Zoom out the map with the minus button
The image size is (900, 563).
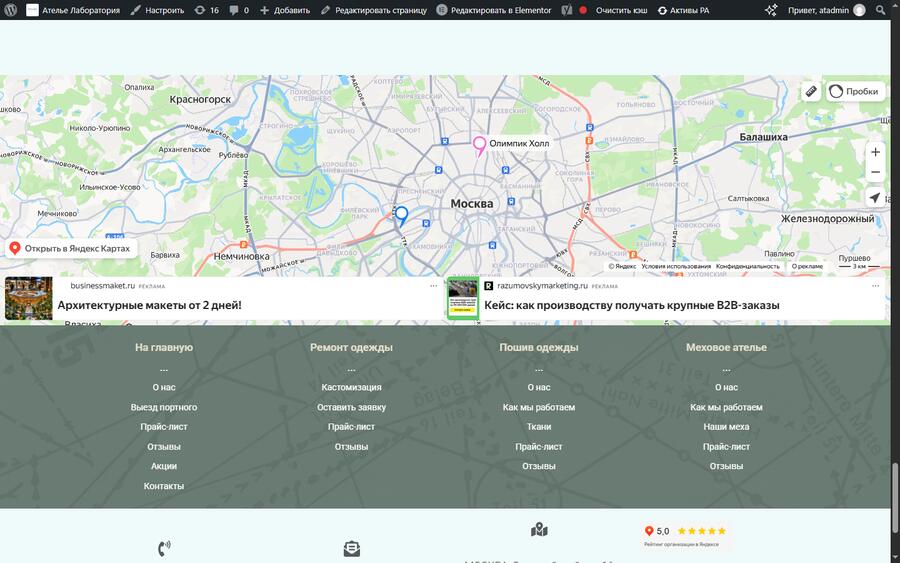pyautogui.click(x=875, y=172)
